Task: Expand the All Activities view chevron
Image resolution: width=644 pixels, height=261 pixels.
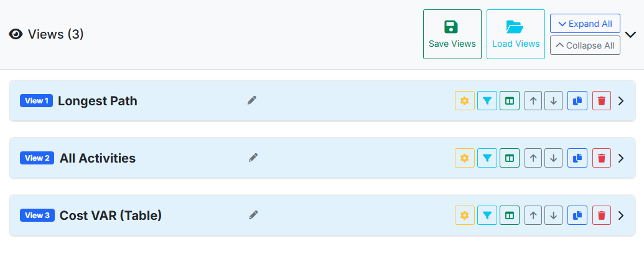Action: [620, 158]
